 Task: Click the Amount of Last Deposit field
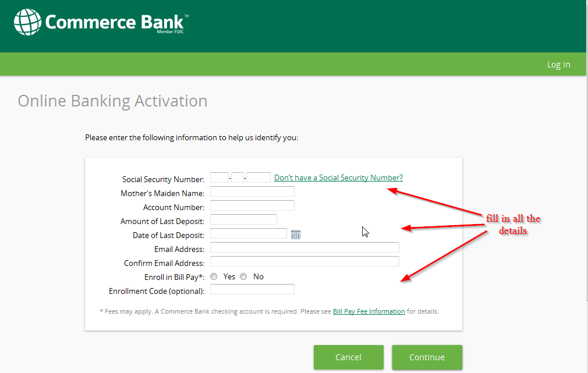243,219
